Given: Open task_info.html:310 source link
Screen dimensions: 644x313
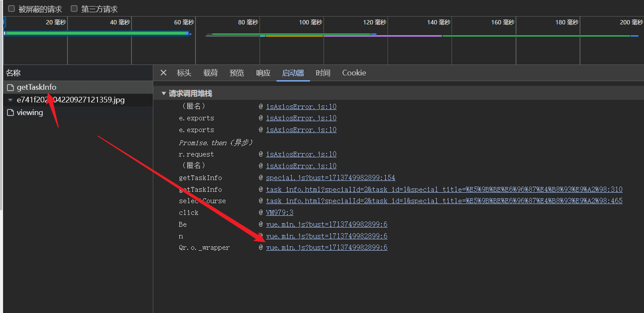Looking at the screenshot, I should pos(444,190).
